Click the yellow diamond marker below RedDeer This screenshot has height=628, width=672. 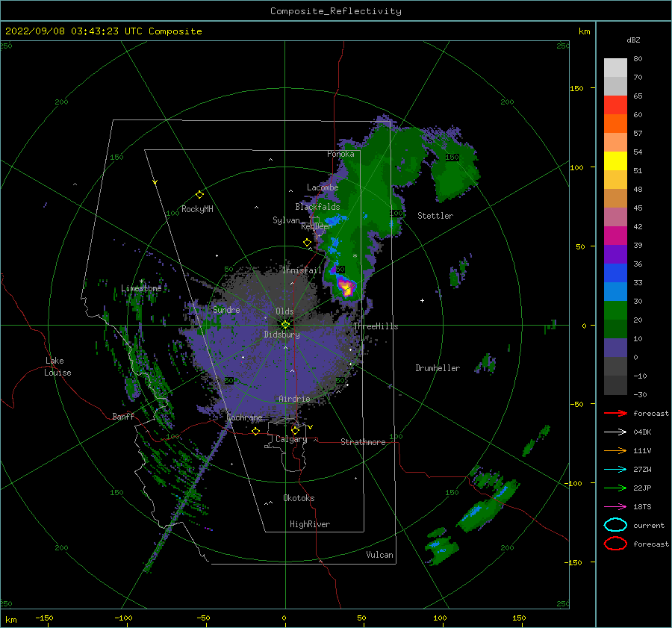pos(307,243)
